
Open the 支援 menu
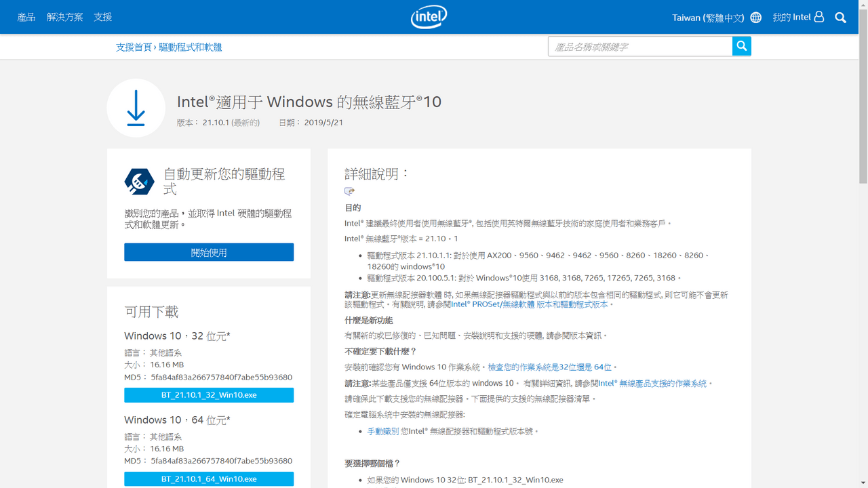point(103,17)
